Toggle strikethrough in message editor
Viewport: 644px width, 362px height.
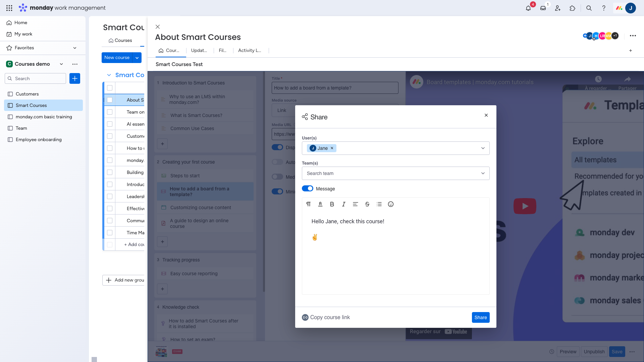[367, 204]
